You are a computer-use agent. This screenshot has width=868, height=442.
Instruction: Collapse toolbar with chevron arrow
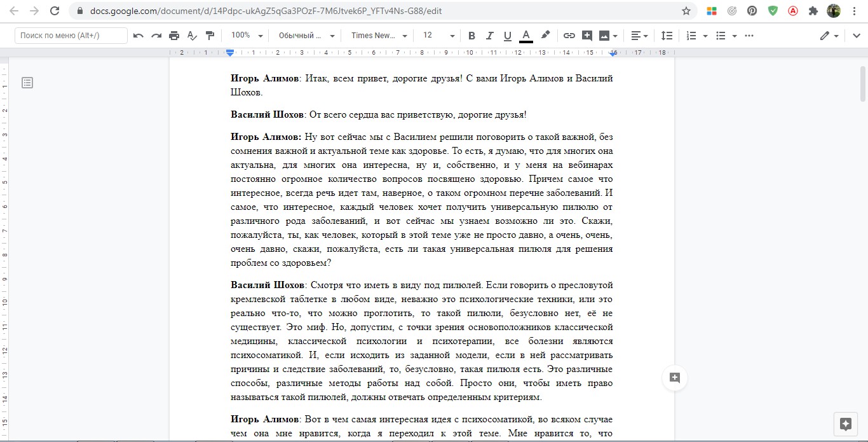click(x=856, y=36)
